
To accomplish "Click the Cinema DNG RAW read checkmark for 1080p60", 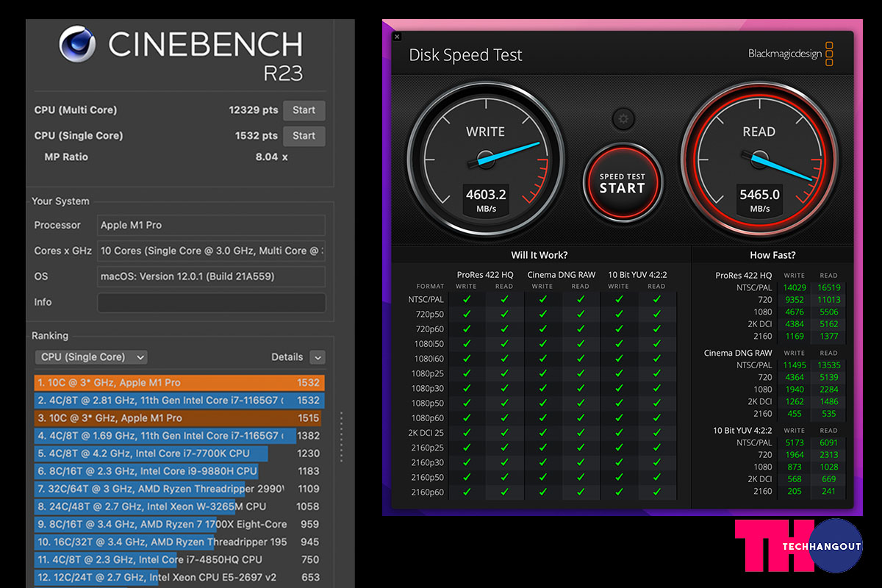I will 581,418.
